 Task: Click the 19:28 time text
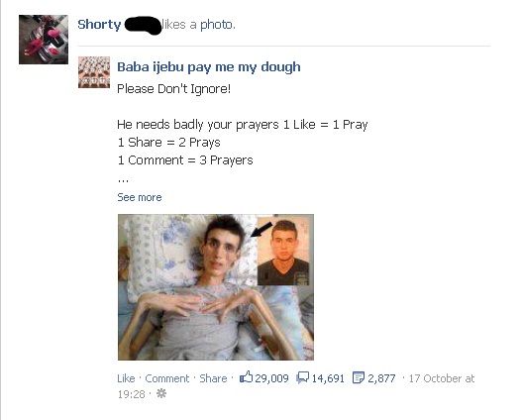click(x=131, y=394)
